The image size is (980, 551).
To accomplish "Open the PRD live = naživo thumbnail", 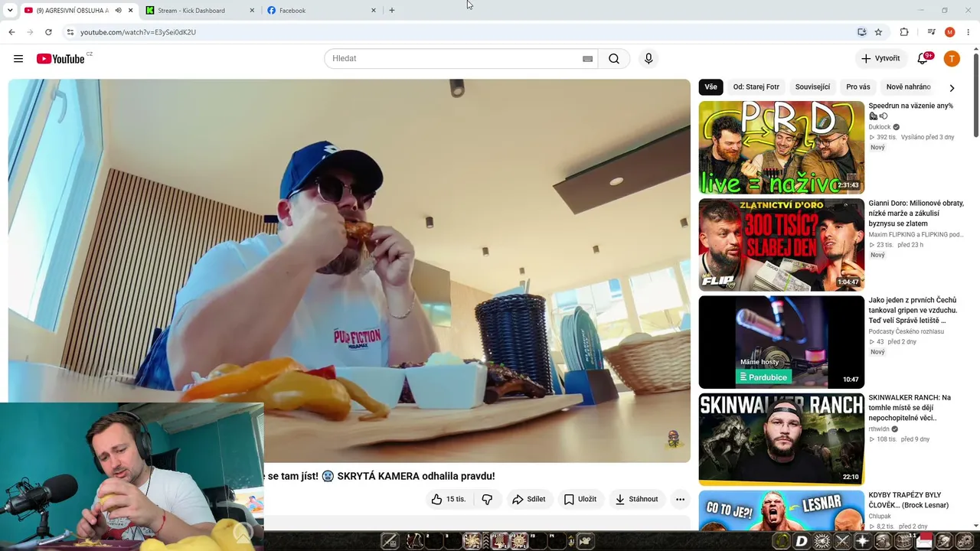I will point(781,148).
